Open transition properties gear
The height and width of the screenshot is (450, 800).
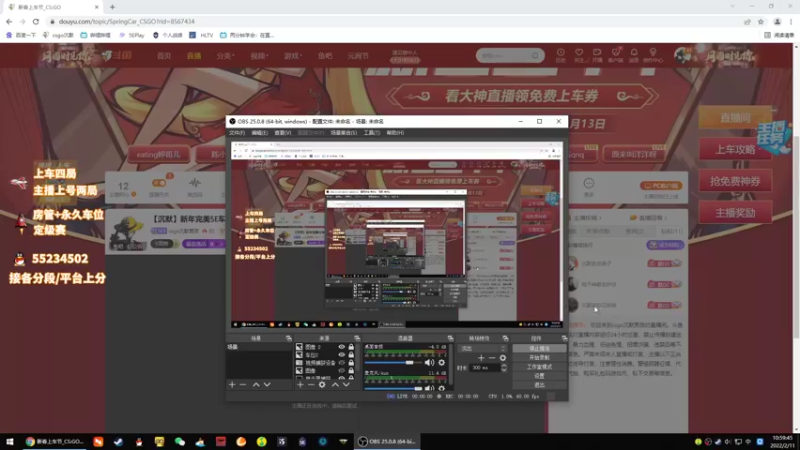point(503,358)
